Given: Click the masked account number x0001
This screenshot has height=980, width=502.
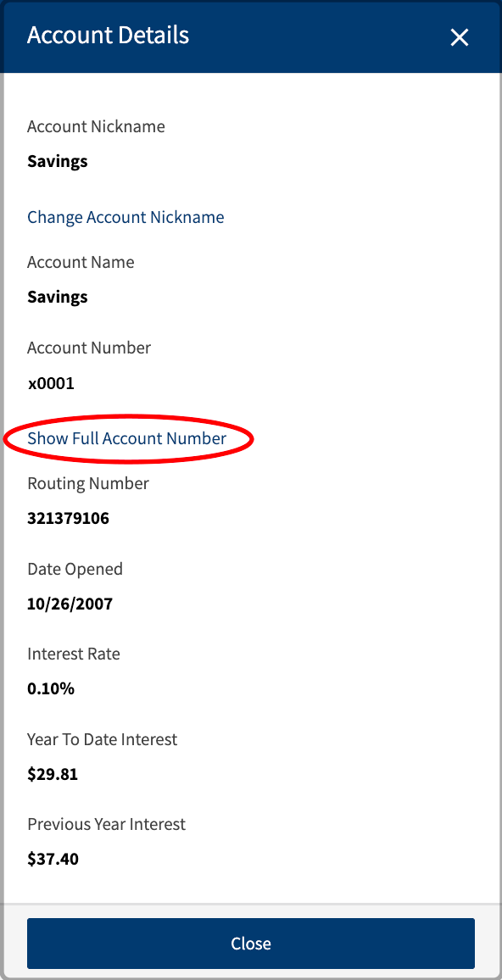Looking at the screenshot, I should coord(52,383).
